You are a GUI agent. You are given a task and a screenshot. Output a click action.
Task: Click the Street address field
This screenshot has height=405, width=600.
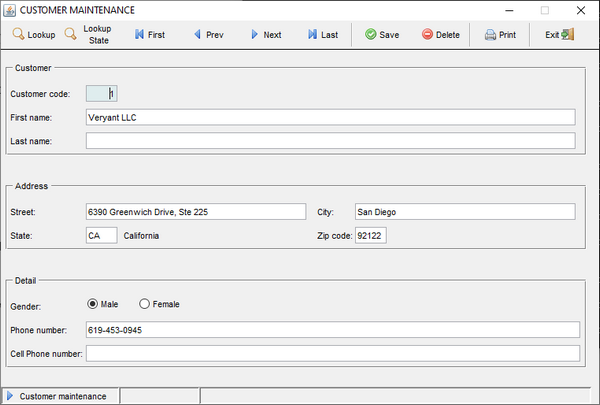click(195, 212)
